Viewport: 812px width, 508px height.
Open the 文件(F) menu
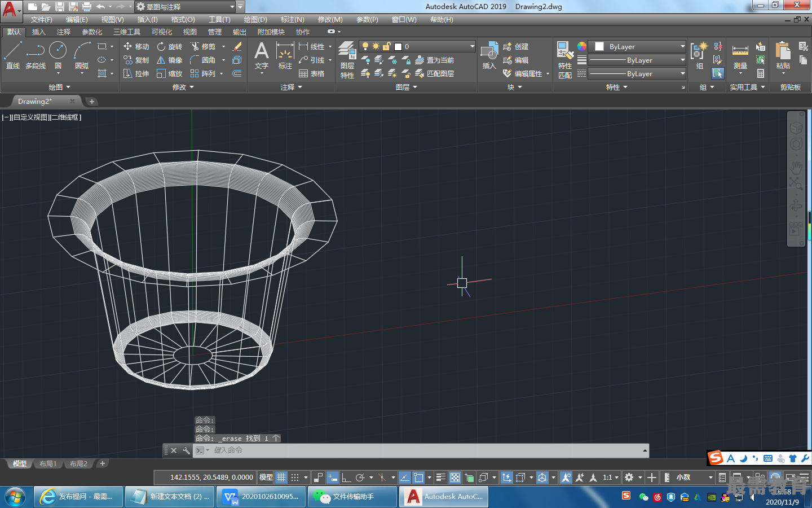click(41, 19)
